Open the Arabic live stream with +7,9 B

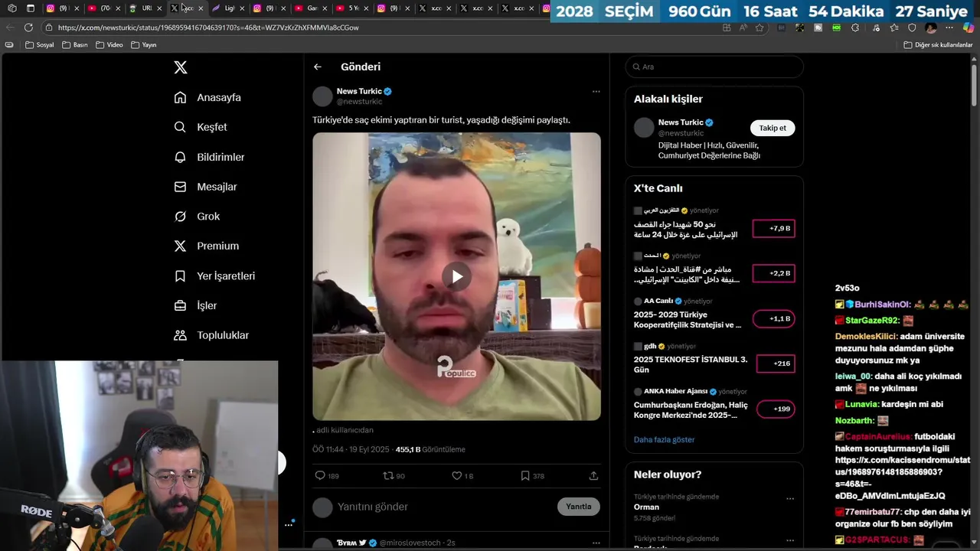point(685,230)
